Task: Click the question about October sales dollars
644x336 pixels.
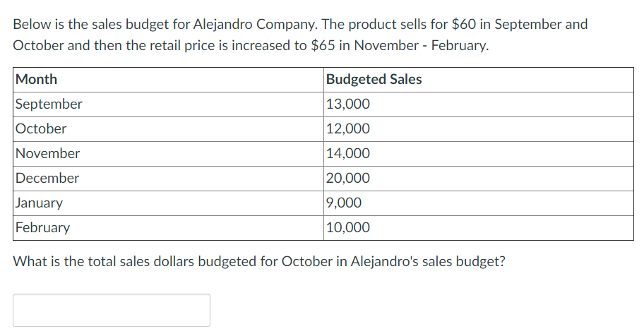Action: coord(259,262)
